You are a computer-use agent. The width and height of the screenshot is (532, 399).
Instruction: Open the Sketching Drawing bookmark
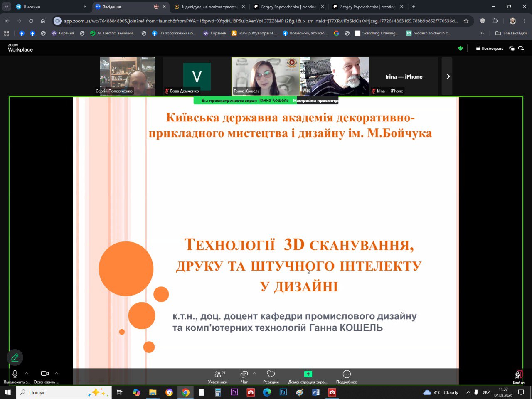coord(376,33)
